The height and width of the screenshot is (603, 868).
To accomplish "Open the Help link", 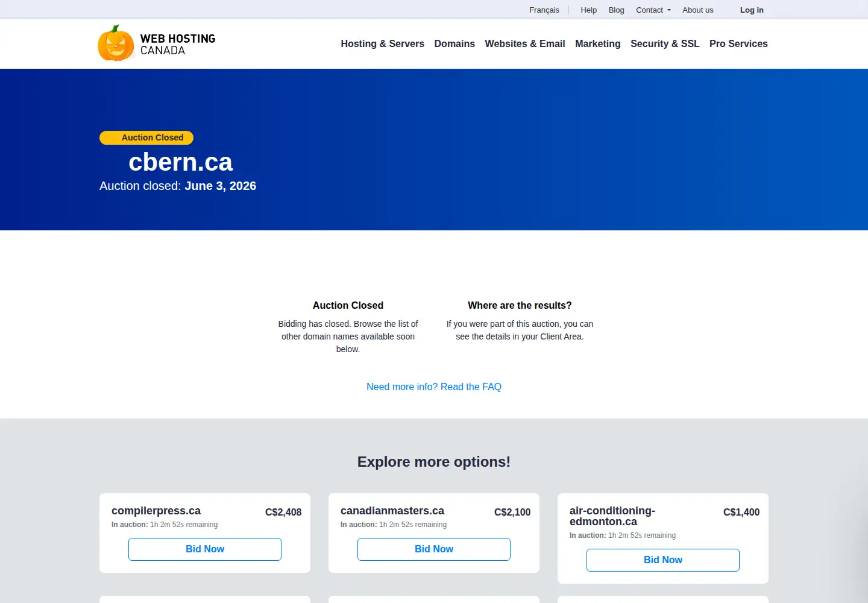I will click(589, 10).
